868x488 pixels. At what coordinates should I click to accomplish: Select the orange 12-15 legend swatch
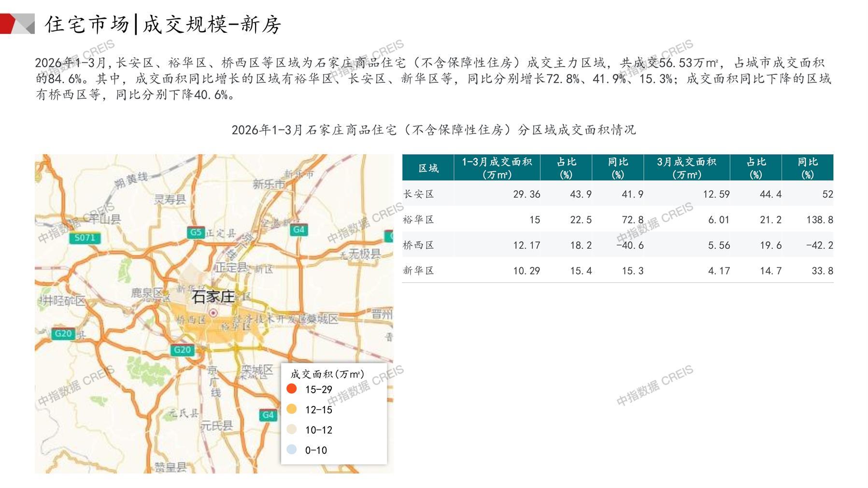(x=292, y=409)
